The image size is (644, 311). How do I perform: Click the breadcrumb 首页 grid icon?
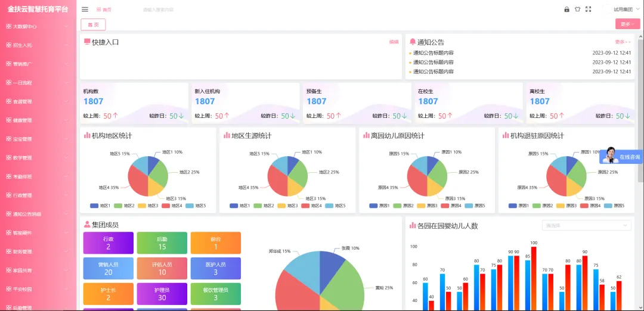pos(98,10)
